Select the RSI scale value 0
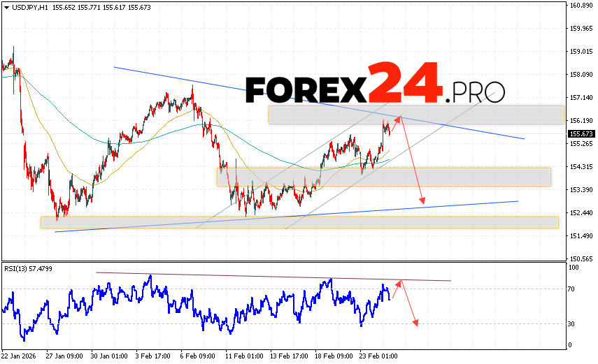Screen dimensions: 598x364 tap(570, 345)
